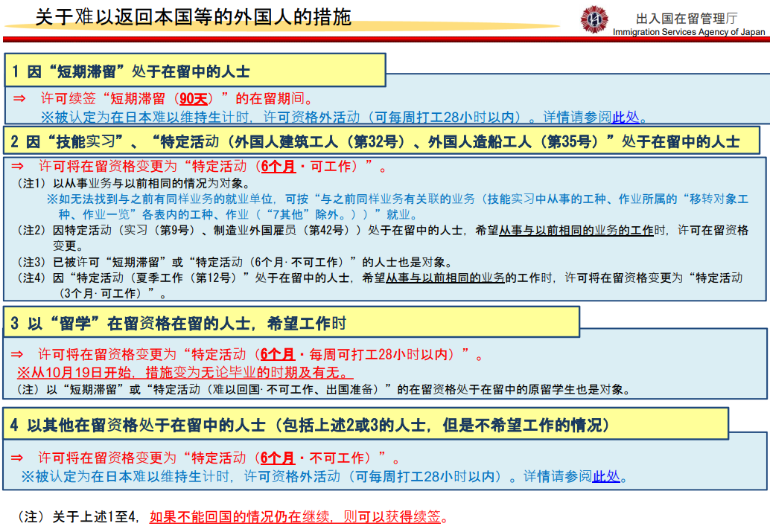This screenshot has width=770, height=532.
Task: Click the (注3) note line
Action: click(x=233, y=262)
